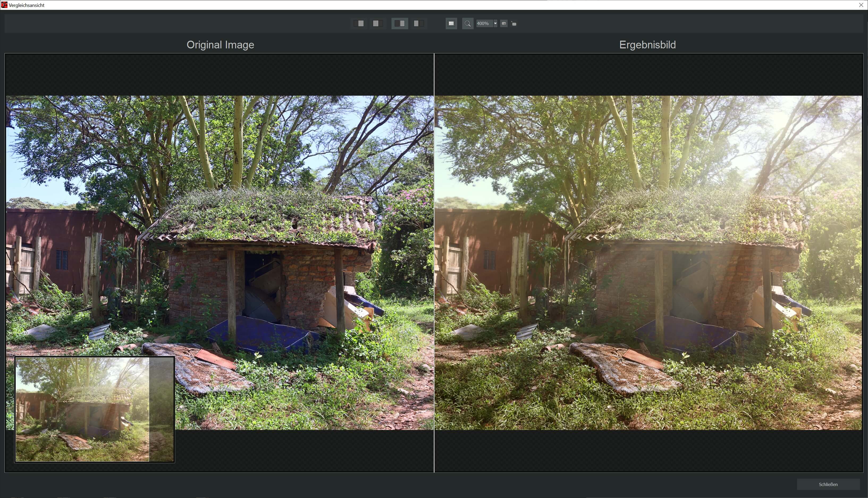Click the navigator preview thumbnail
Viewport: 868px width, 498px height.
click(82, 410)
